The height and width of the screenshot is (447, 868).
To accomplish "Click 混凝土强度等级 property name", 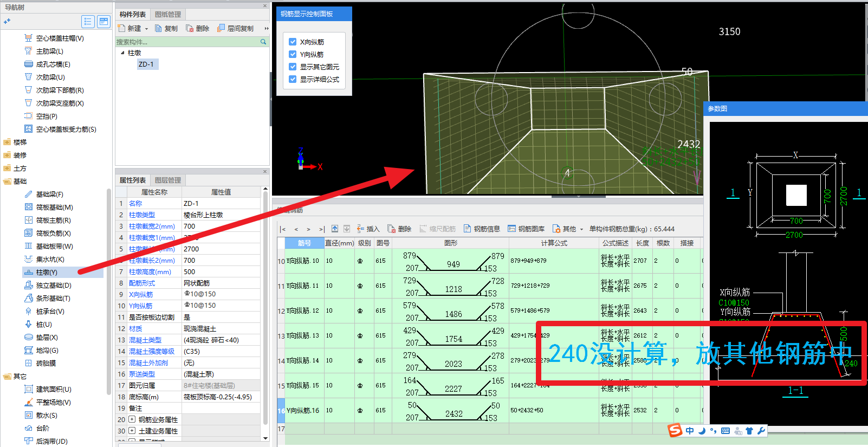I will coord(152,352).
